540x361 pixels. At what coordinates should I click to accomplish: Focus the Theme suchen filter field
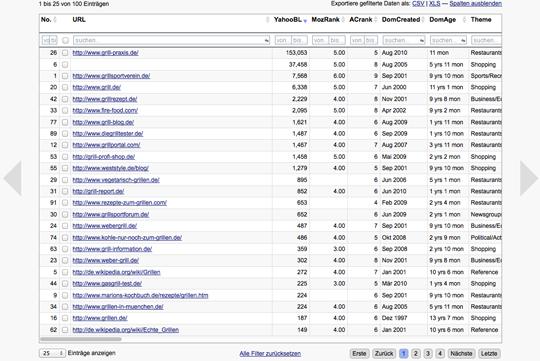486,41
